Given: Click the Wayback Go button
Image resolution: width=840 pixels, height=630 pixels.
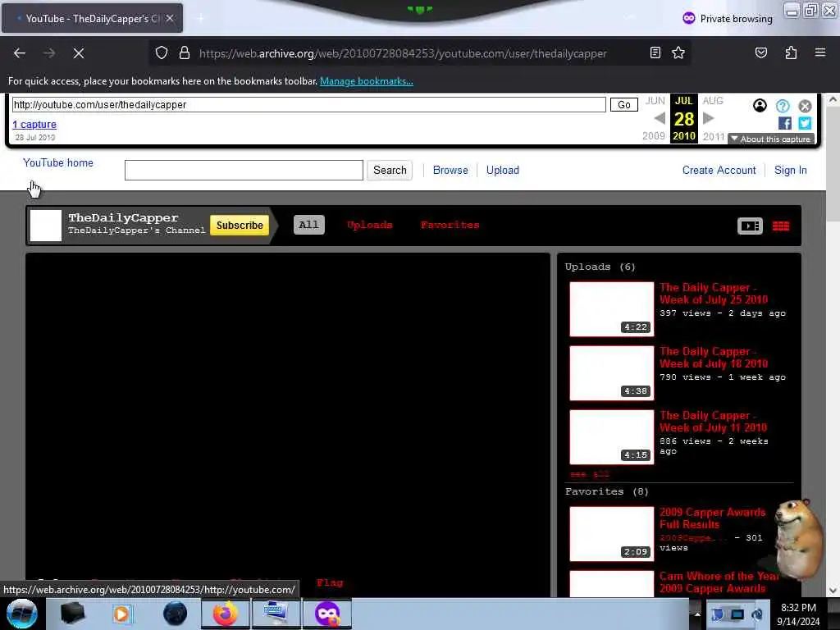Looking at the screenshot, I should [624, 105].
